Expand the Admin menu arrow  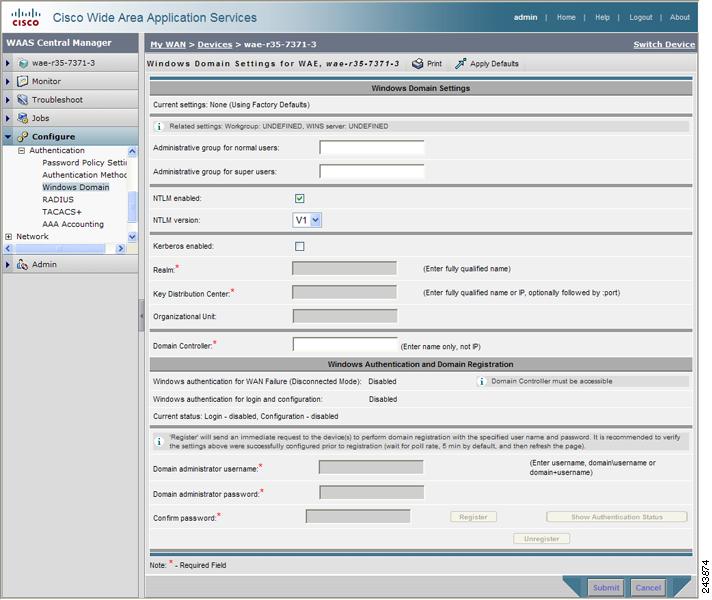(x=8, y=264)
